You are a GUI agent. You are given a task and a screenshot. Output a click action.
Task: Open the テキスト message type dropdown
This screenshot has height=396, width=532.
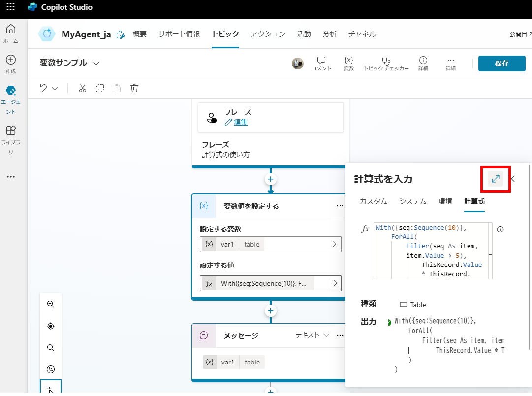(x=313, y=335)
